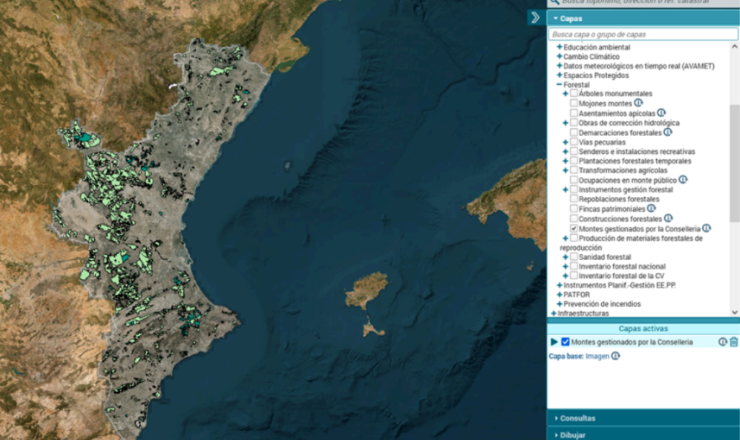Expand Inventario forestal de la CV
740x440 pixels.
(565, 276)
